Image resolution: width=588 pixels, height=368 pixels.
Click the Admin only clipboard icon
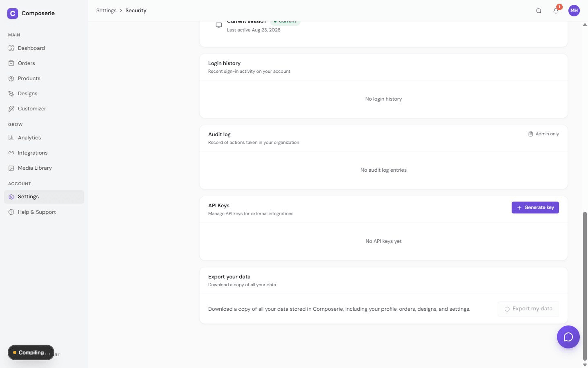pos(530,134)
